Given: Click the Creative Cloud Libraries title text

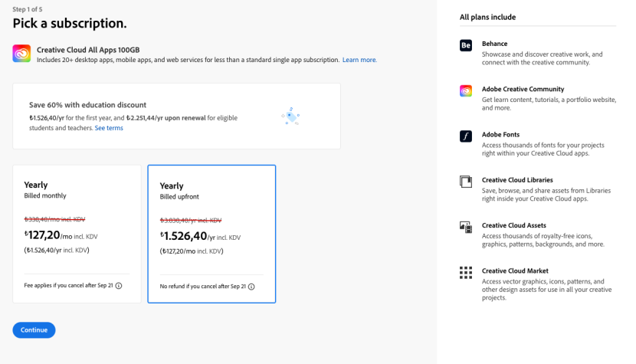Looking at the screenshot, I should coord(517,180).
